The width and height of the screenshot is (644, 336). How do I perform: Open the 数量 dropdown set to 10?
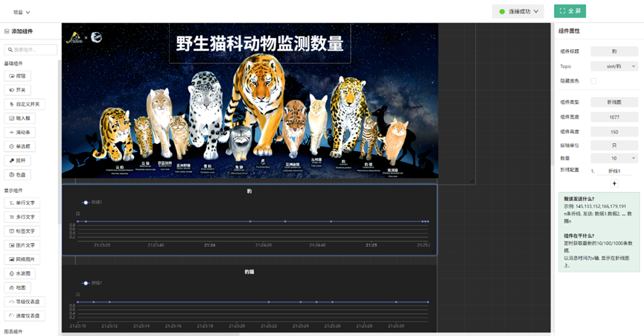614,158
